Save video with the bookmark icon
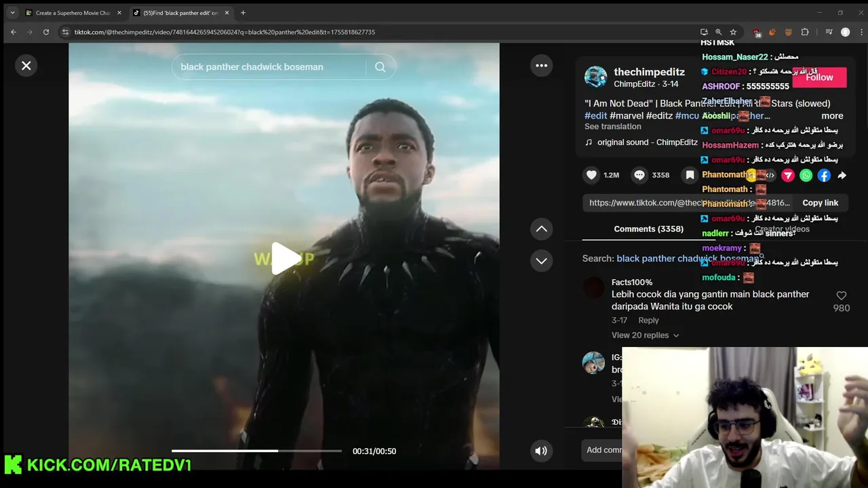 click(x=690, y=175)
